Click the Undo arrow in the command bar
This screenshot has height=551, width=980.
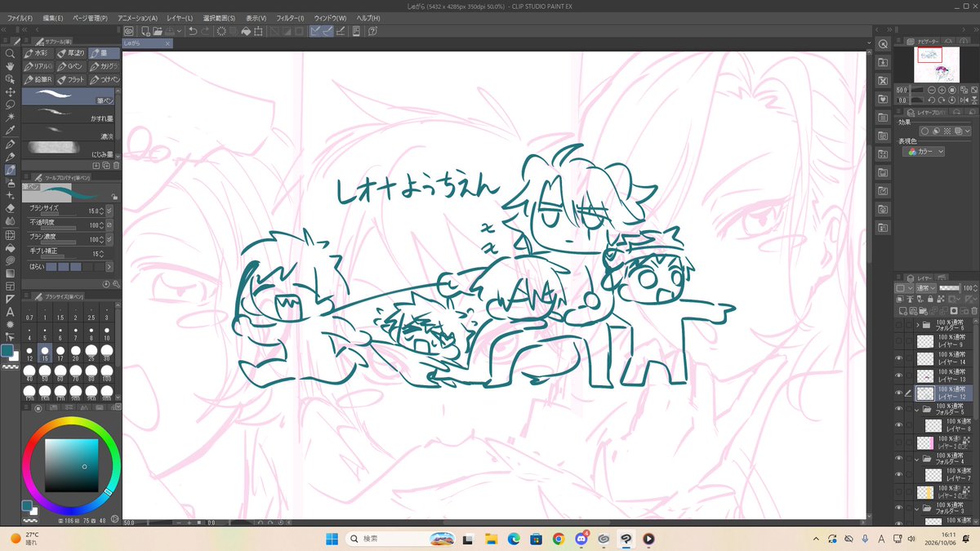(x=193, y=32)
